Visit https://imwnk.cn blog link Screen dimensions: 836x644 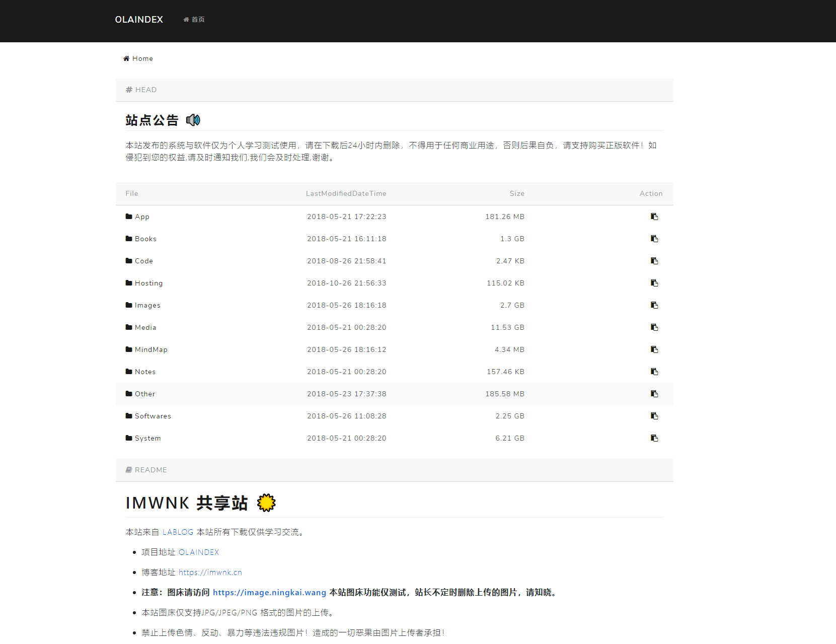[210, 573]
